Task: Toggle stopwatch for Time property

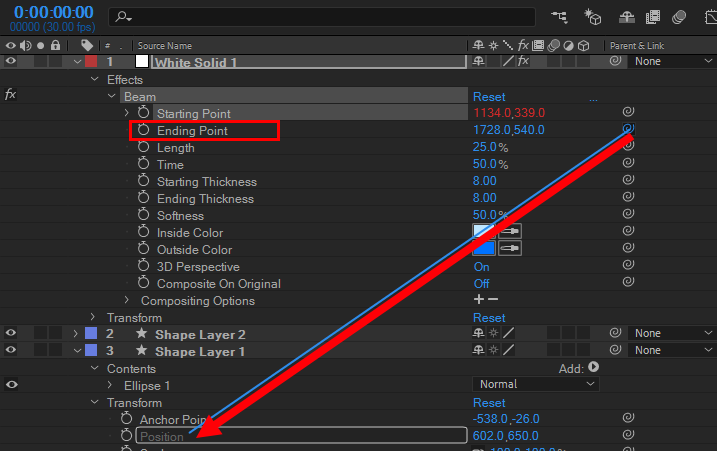Action: click(143, 164)
